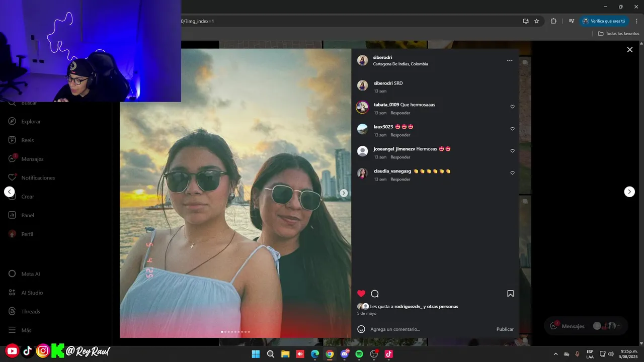Open Chrome extensions puzzle icon
Screen dimensions: 644x362
coord(554,21)
